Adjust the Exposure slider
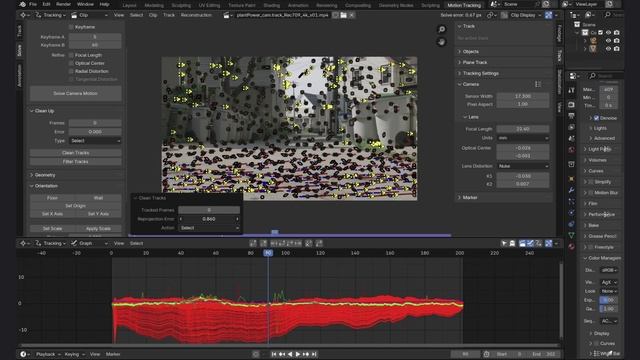 609,300
